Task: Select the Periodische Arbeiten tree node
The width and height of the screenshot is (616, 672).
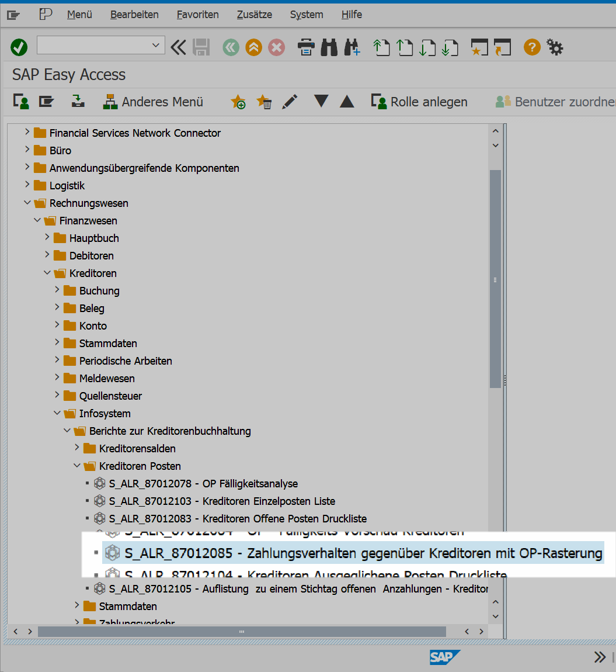Action: pos(126,361)
